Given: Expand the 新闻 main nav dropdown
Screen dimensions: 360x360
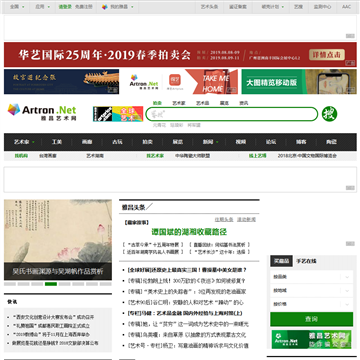Looking at the screenshot, I should pos(211,142).
